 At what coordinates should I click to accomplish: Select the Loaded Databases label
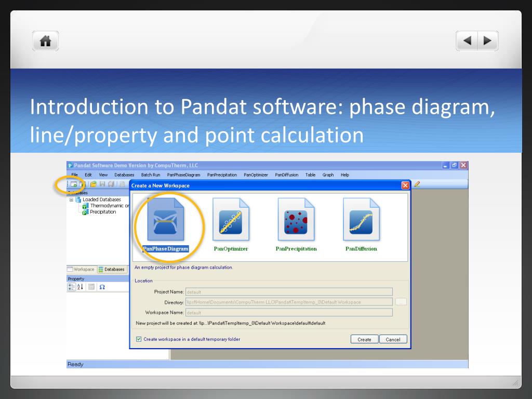(x=102, y=199)
